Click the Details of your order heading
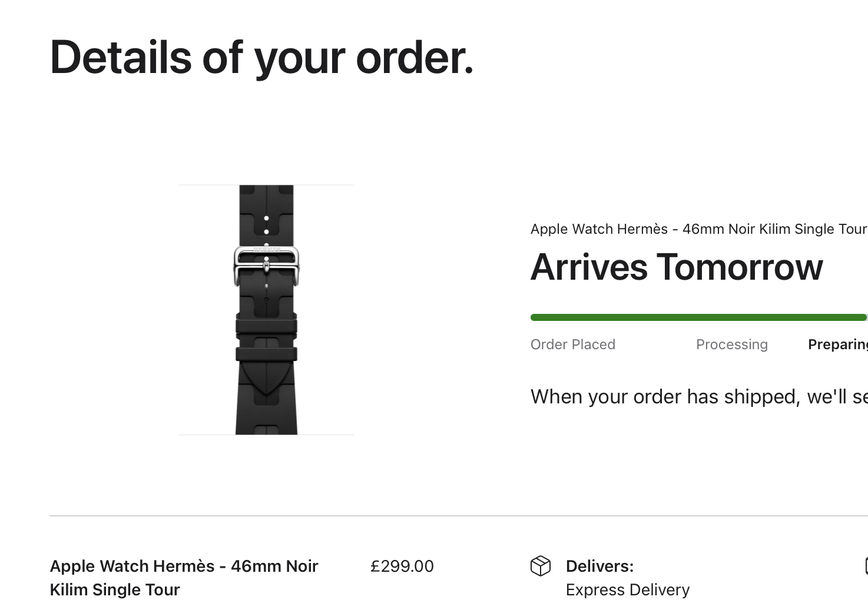The width and height of the screenshot is (868, 603). coord(261,58)
